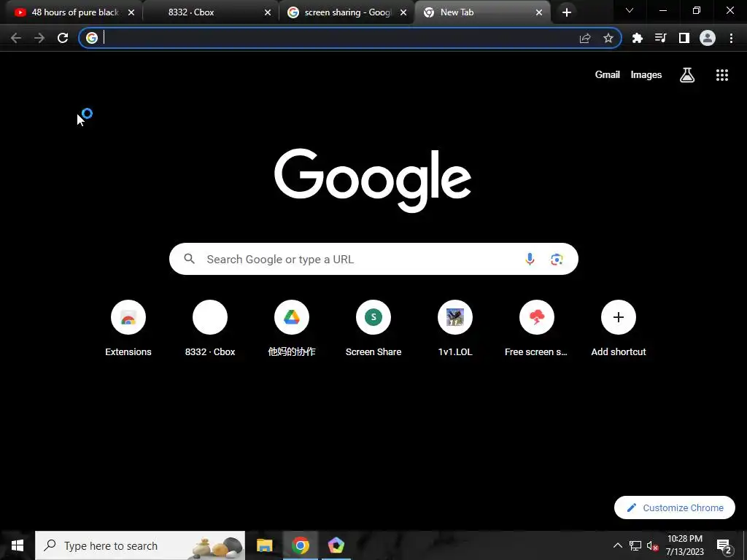Bookmark this tab with the star icon
This screenshot has width=747, height=560.
point(608,38)
